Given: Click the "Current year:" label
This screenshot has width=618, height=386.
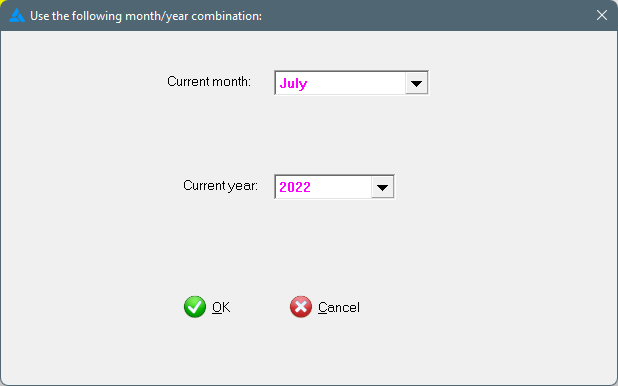Looking at the screenshot, I should click(x=220, y=185).
